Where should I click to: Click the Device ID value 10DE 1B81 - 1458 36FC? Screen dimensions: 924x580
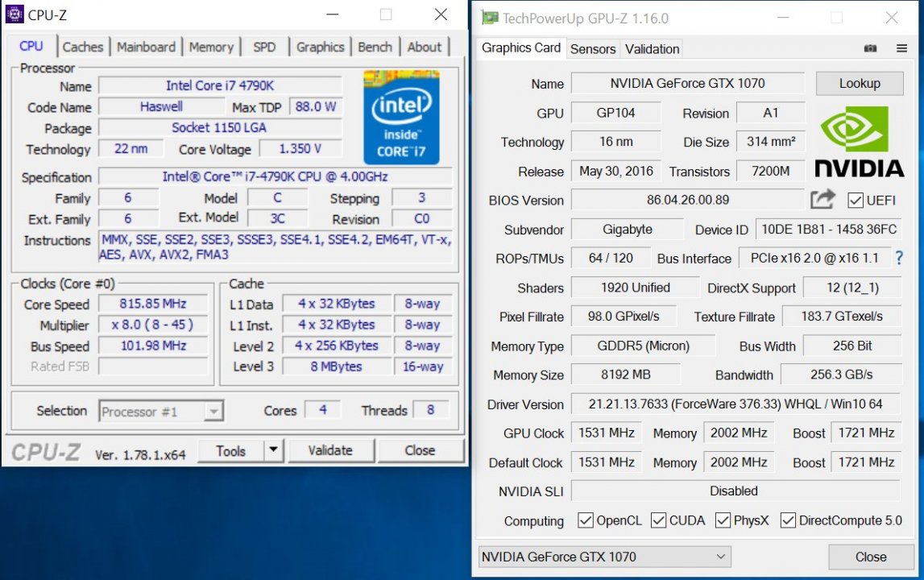828,230
